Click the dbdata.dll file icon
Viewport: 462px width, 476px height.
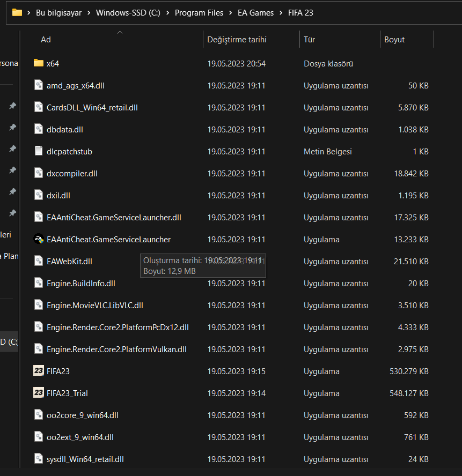click(x=39, y=129)
